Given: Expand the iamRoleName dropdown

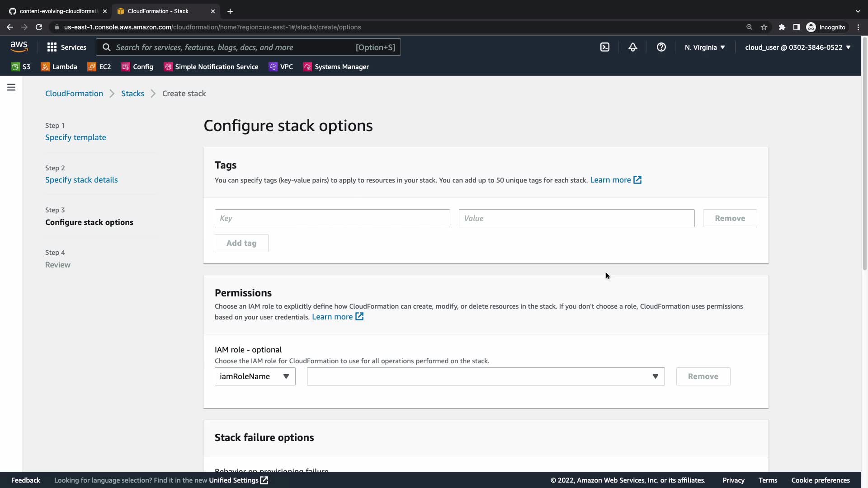Looking at the screenshot, I should pyautogui.click(x=255, y=376).
